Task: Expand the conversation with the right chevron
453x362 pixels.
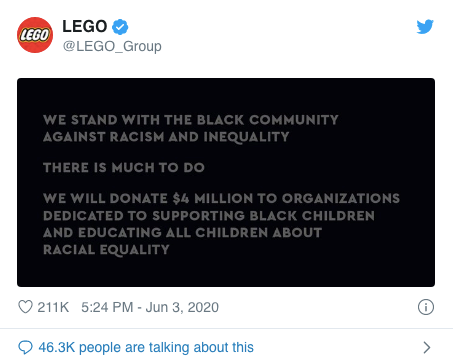Action: [426, 347]
